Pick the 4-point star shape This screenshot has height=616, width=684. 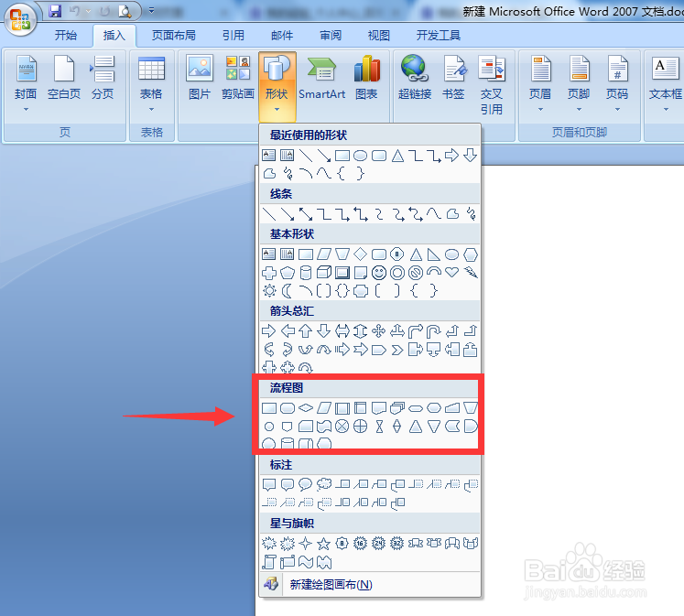pos(305,543)
